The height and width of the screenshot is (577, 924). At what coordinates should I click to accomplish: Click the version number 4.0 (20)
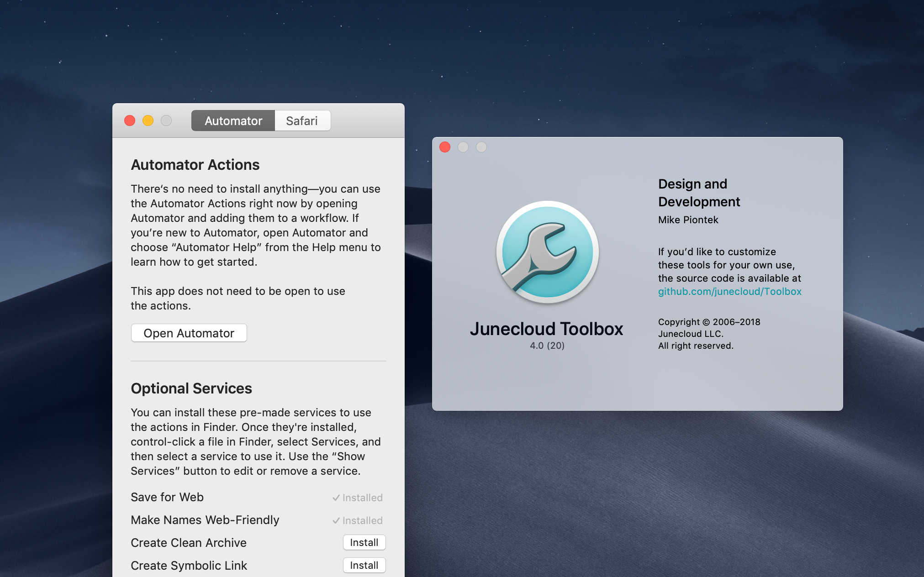point(547,346)
